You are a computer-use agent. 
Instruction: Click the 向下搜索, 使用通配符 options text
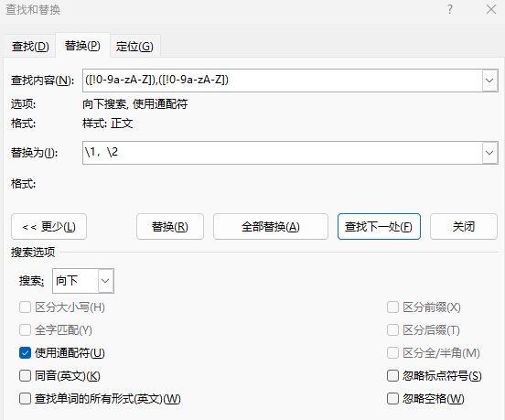coord(135,104)
